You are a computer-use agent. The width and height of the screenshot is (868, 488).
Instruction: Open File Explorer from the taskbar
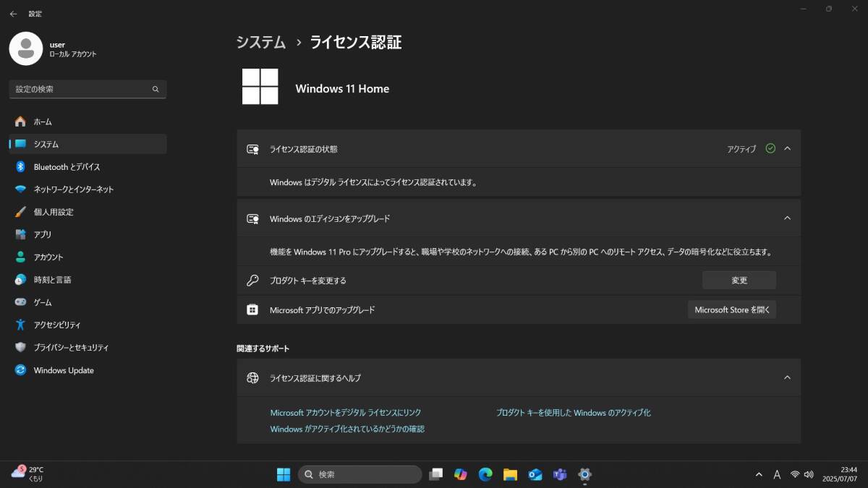(510, 474)
